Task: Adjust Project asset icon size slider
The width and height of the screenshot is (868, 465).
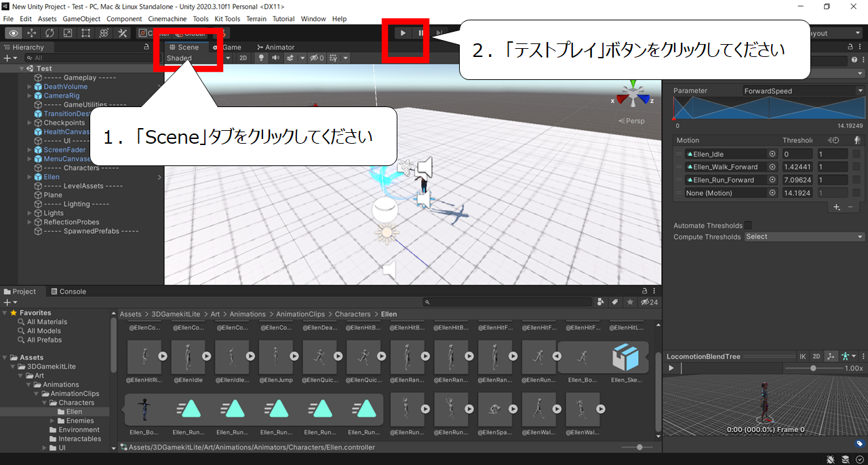Action: pos(639,447)
